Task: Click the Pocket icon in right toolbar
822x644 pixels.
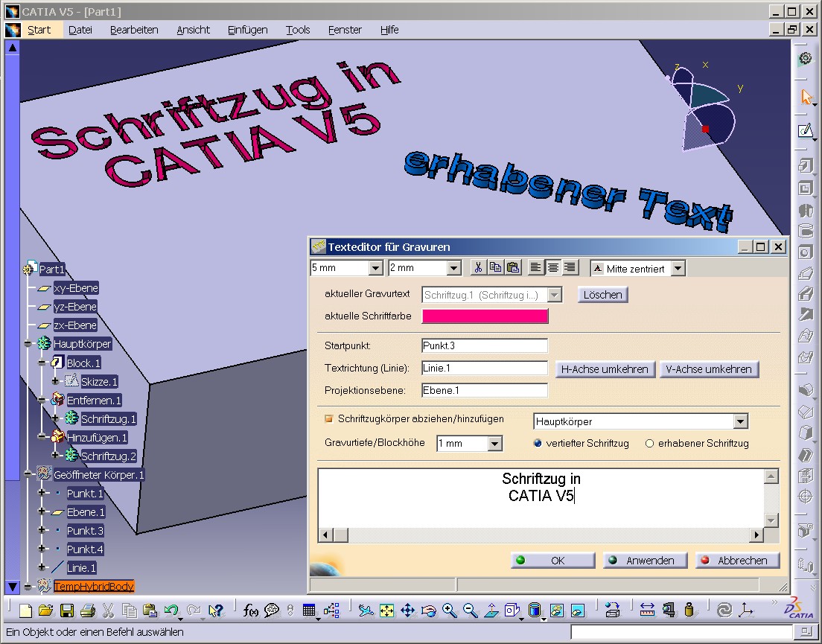Action: (805, 188)
